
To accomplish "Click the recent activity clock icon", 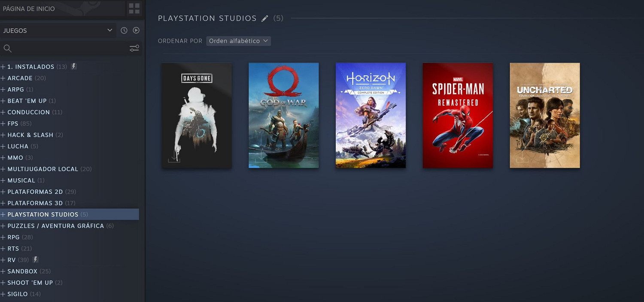I will point(124,31).
